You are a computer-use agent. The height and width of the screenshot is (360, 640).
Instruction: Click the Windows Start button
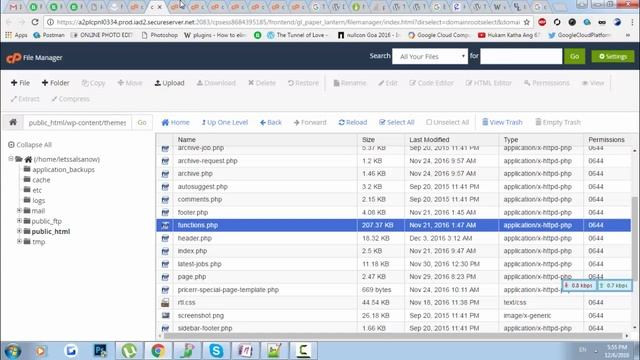pos(13,351)
